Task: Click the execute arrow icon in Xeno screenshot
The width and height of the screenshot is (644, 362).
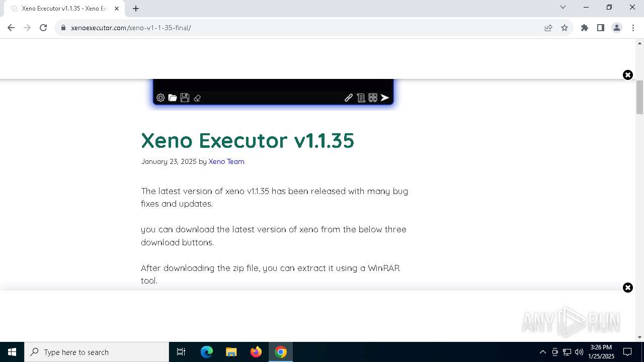Action: tap(385, 98)
